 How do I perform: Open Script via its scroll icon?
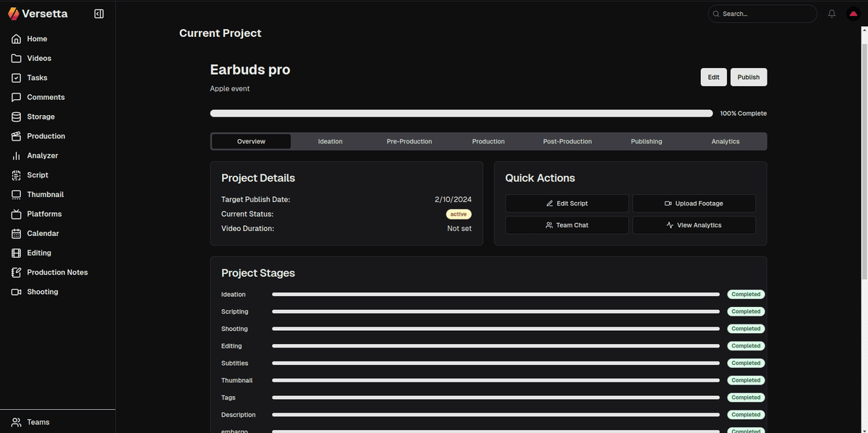[x=17, y=175]
